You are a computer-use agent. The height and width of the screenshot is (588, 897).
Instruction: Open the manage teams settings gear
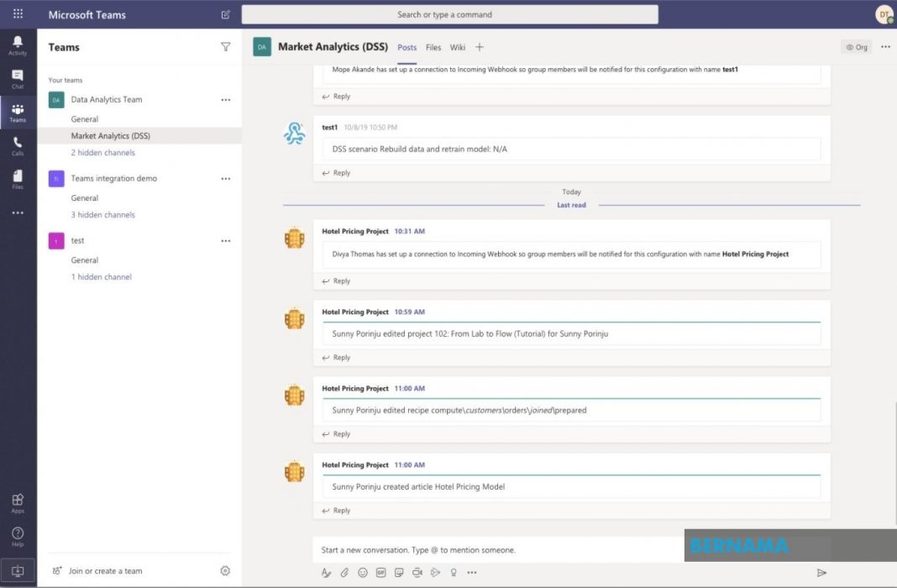tap(225, 571)
